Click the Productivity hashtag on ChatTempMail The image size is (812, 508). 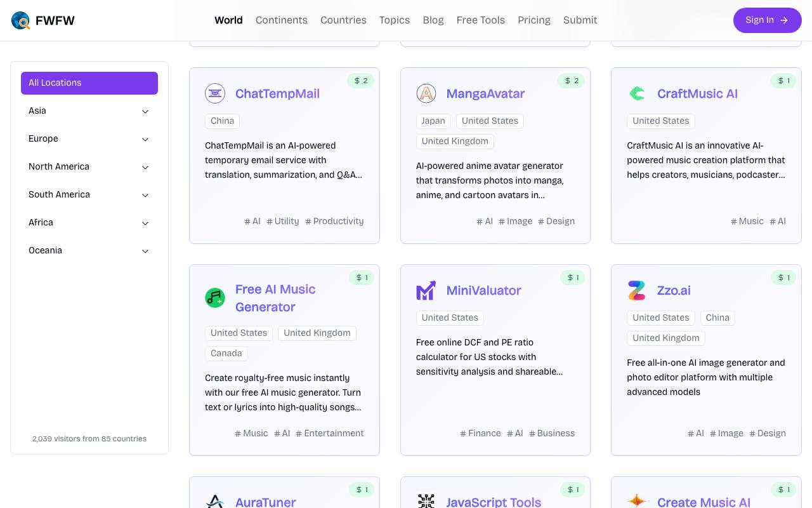334,222
